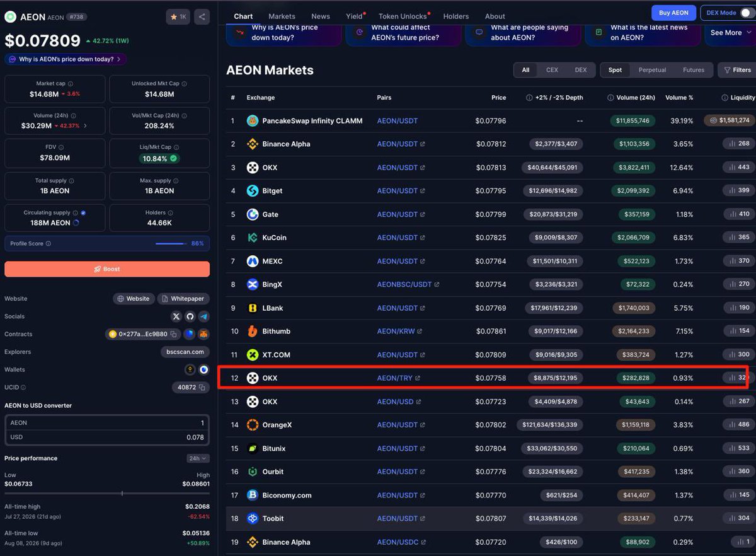Open the GitHub social icon
Screen dimensions: 756x556
tap(190, 316)
